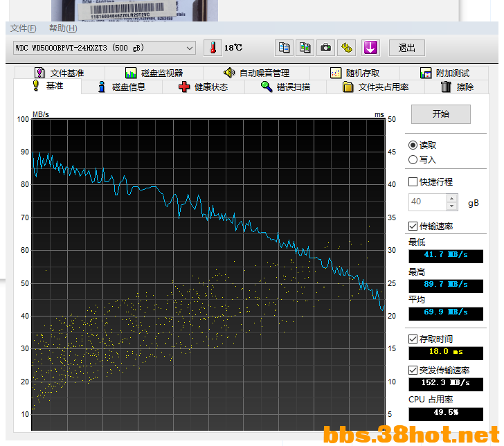504x446 pixels.
Task: Select the 写入 write radio button
Action: pyautogui.click(x=413, y=160)
